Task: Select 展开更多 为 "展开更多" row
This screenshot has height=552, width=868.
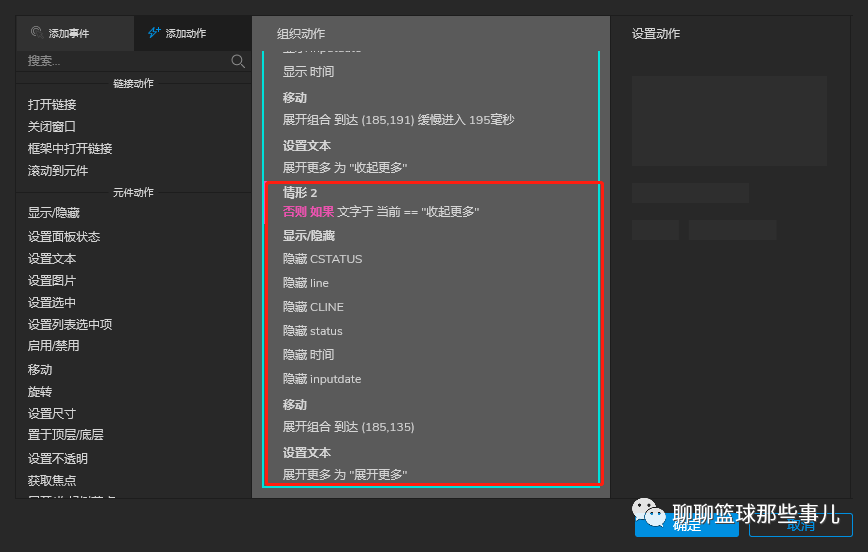Action: pos(345,474)
